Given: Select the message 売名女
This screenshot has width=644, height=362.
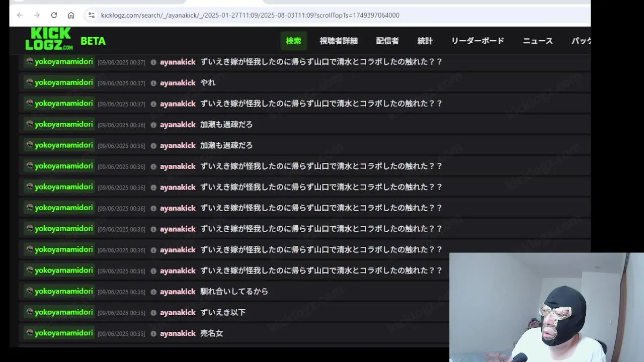Looking at the screenshot, I should pos(211,333).
